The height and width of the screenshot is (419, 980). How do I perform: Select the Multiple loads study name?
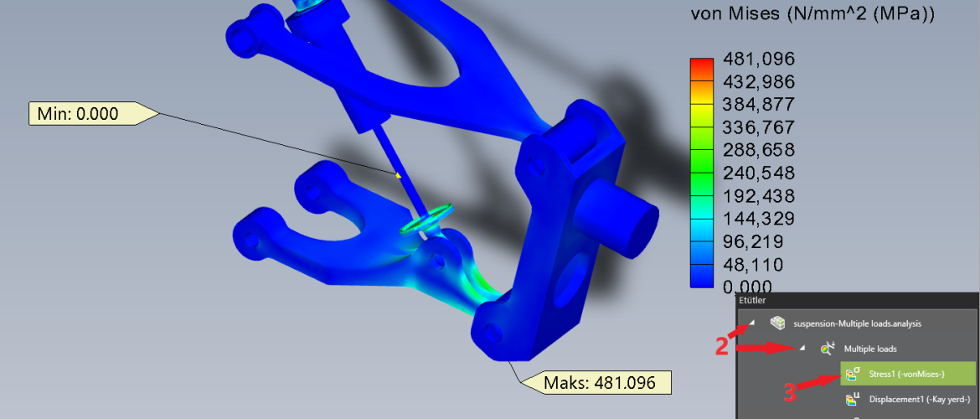[873, 348]
